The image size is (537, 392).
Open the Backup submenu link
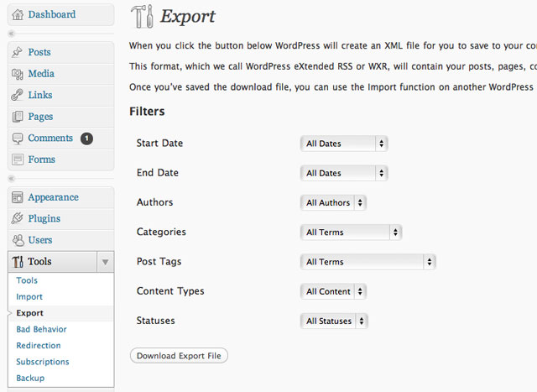30,378
